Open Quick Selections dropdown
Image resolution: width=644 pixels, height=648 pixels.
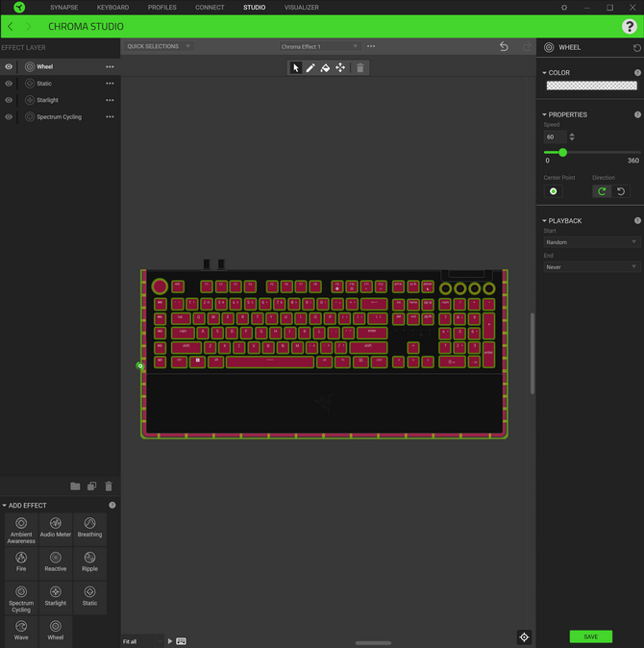point(159,46)
